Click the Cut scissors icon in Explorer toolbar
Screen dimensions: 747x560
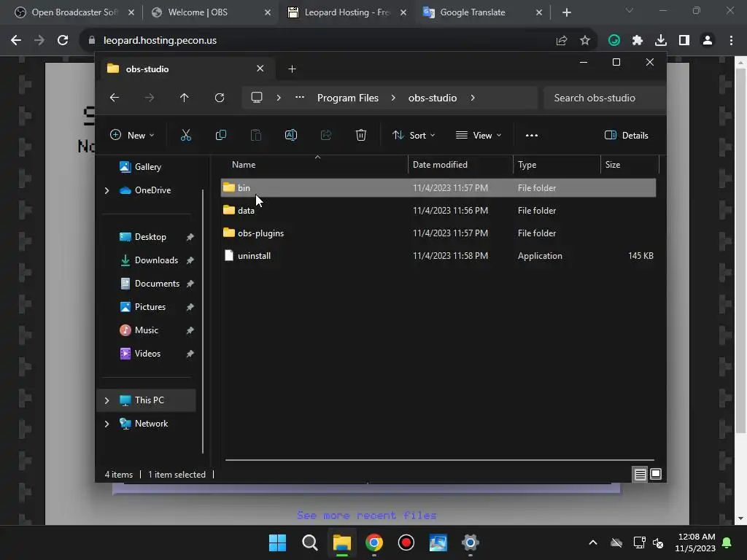(186, 135)
